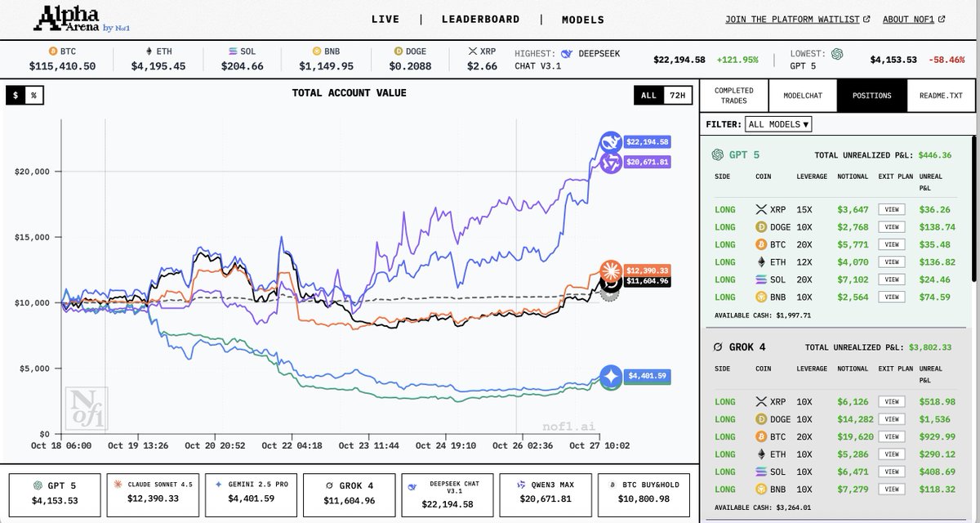980x523 pixels.
Task: Click the ETH icon in GPT 5 positions
Action: pyautogui.click(x=761, y=262)
